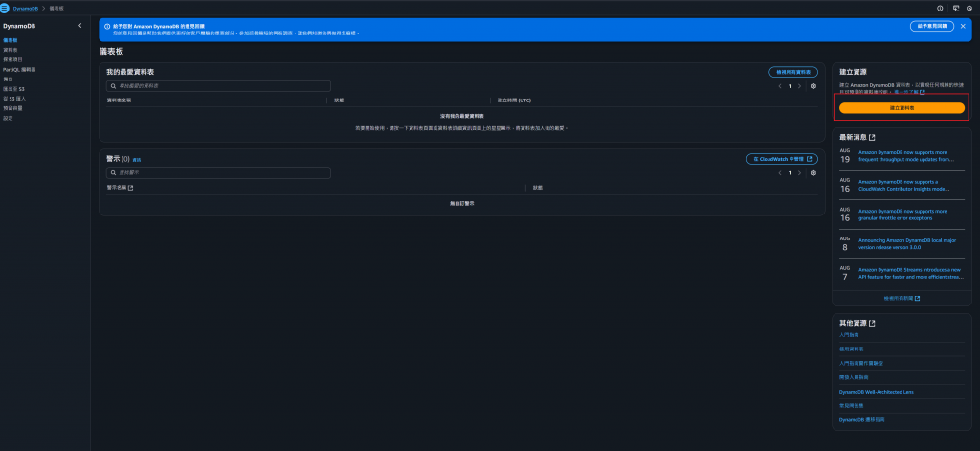Open the import from S3 sidebar item
Viewport: 980px width, 451px height.
point(13,99)
